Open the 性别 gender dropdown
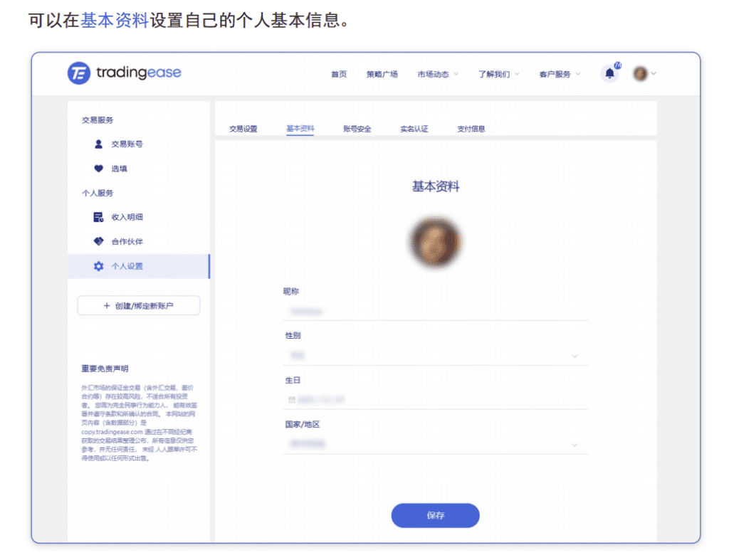The width and height of the screenshot is (729, 560). (x=436, y=355)
